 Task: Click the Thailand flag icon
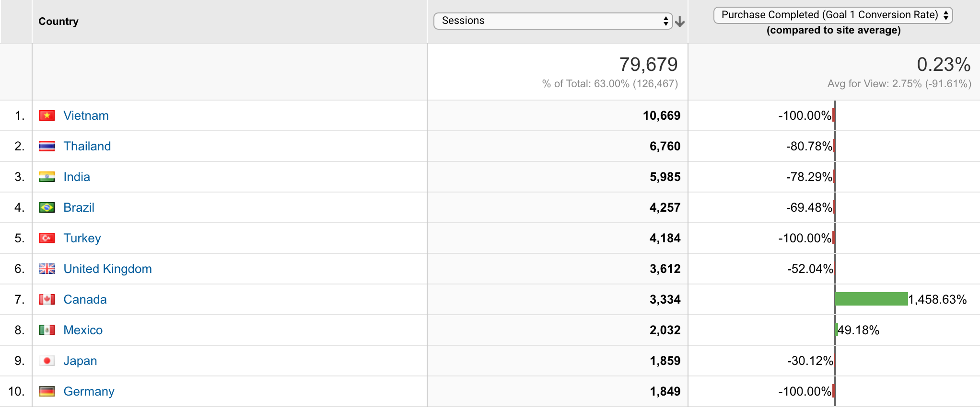point(47,146)
